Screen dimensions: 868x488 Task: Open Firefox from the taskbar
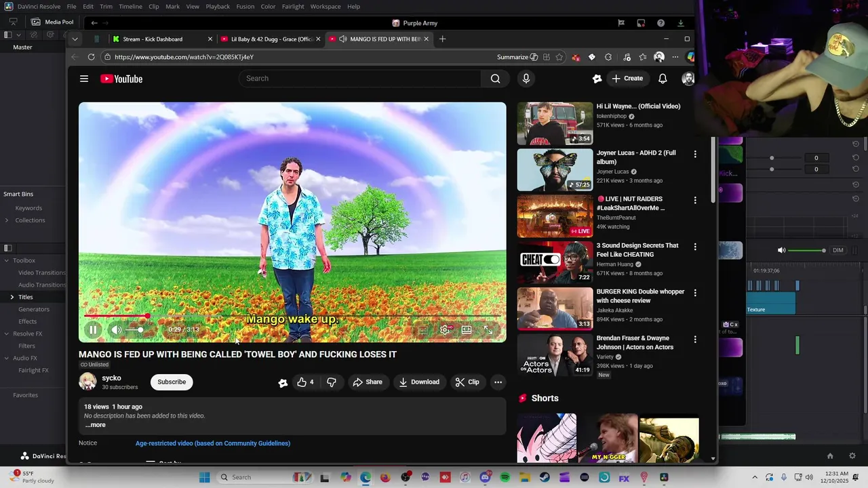point(385,477)
